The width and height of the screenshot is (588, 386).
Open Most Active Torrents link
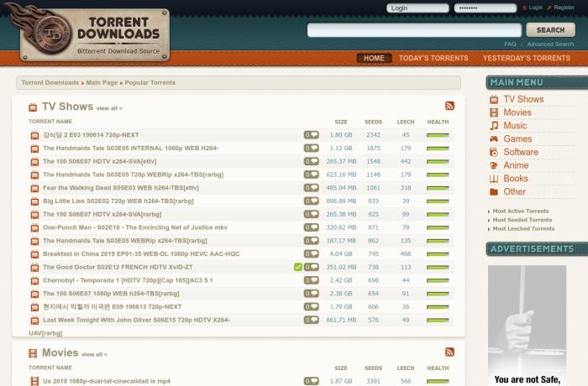pos(521,211)
